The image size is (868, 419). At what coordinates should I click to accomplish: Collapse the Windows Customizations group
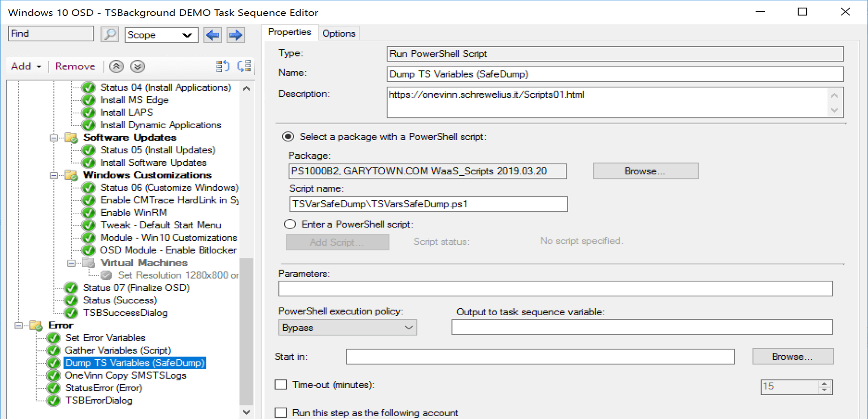click(x=54, y=175)
